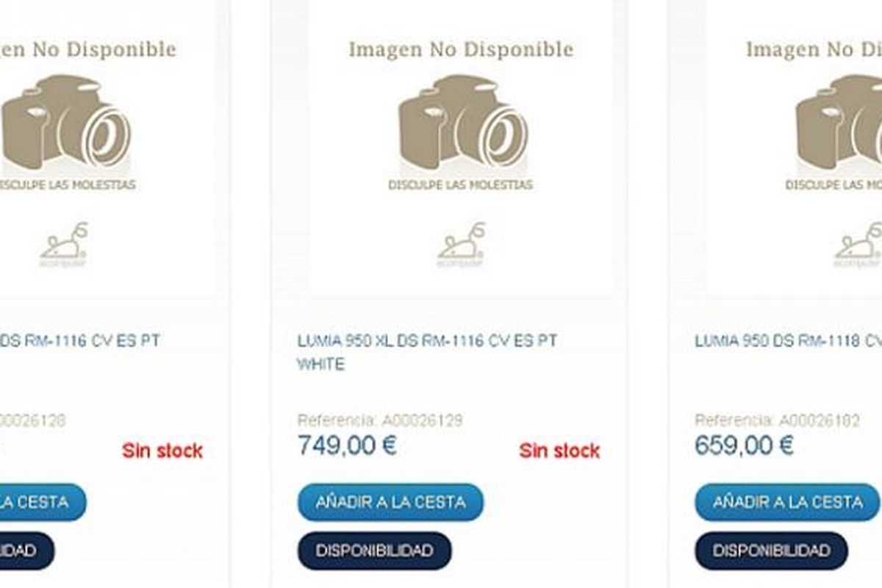Check Disponibilidad for the 659,00 € product

[x=771, y=551]
